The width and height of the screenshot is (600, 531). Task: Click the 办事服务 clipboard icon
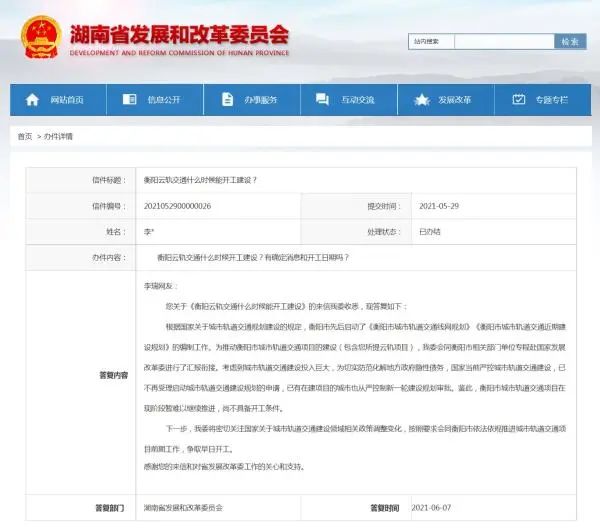[x=226, y=100]
